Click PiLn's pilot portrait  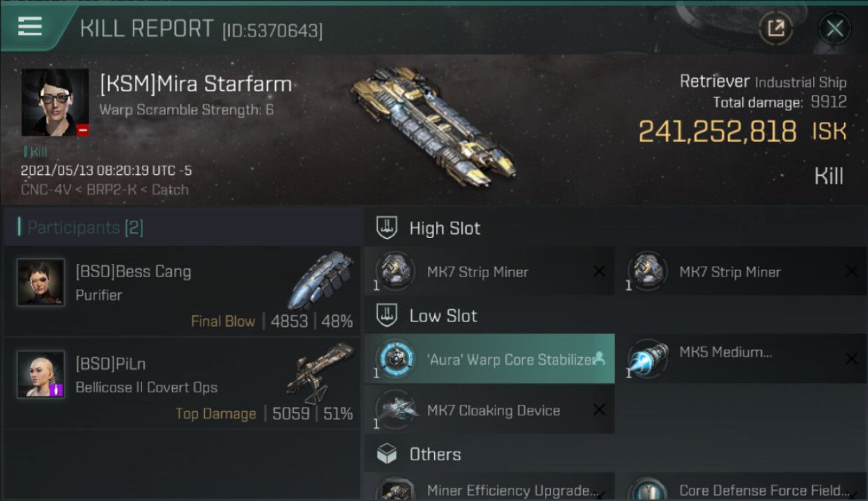[x=41, y=374]
